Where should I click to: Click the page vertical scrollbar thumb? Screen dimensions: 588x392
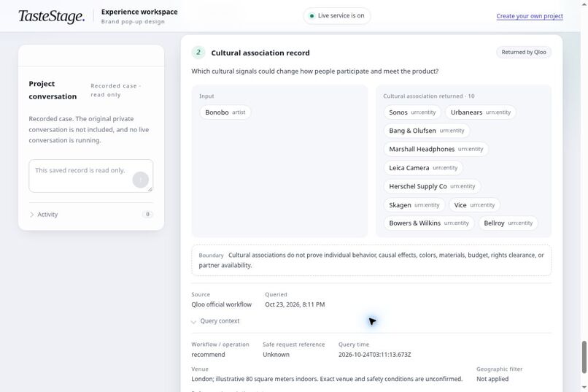584,357
